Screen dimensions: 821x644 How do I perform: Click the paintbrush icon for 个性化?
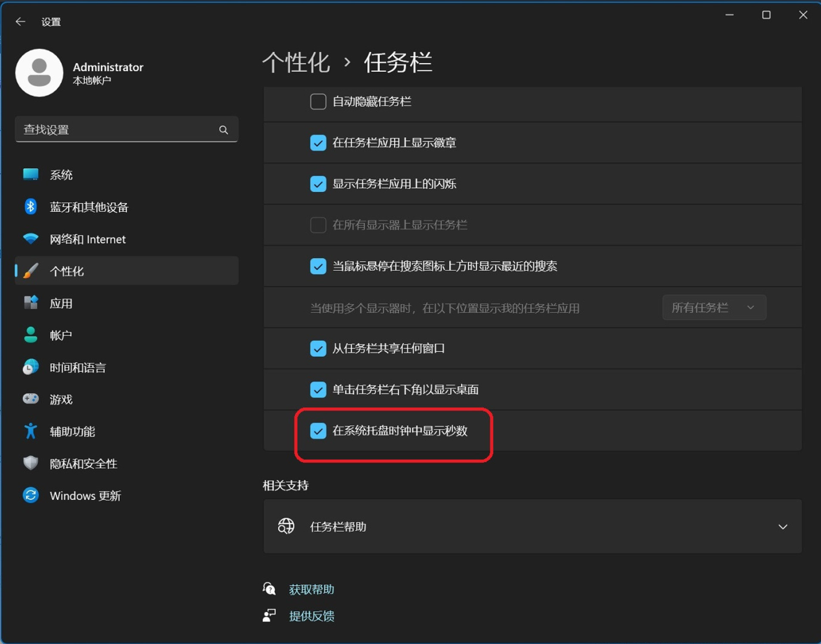[x=31, y=271]
